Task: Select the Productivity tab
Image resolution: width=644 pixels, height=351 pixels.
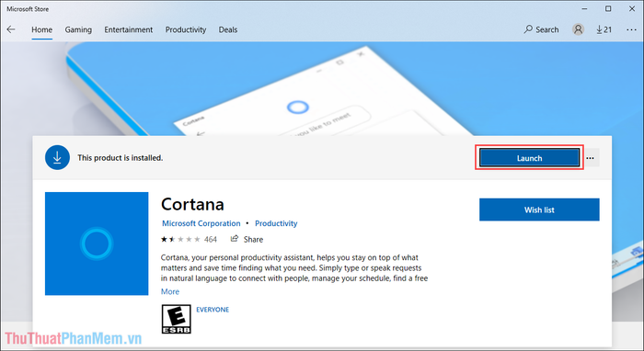Action: pos(186,29)
